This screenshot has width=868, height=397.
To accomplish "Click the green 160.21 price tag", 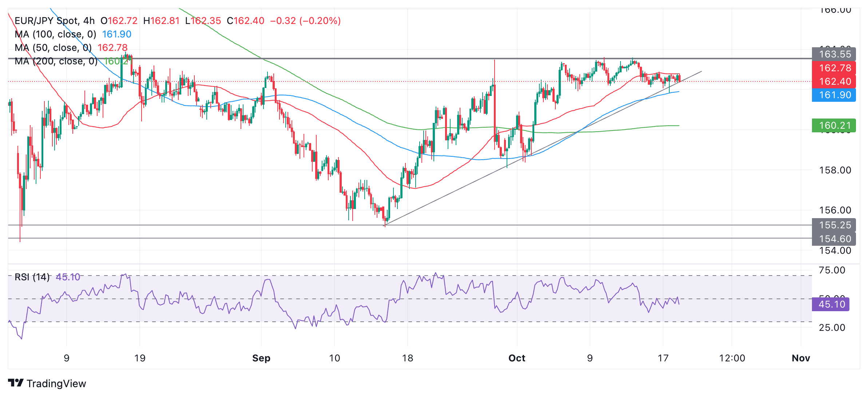I will pos(834,126).
